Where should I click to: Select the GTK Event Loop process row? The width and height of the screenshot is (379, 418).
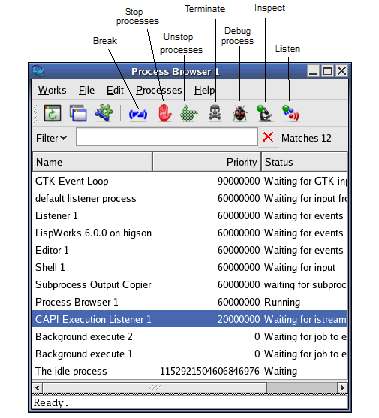(190, 181)
